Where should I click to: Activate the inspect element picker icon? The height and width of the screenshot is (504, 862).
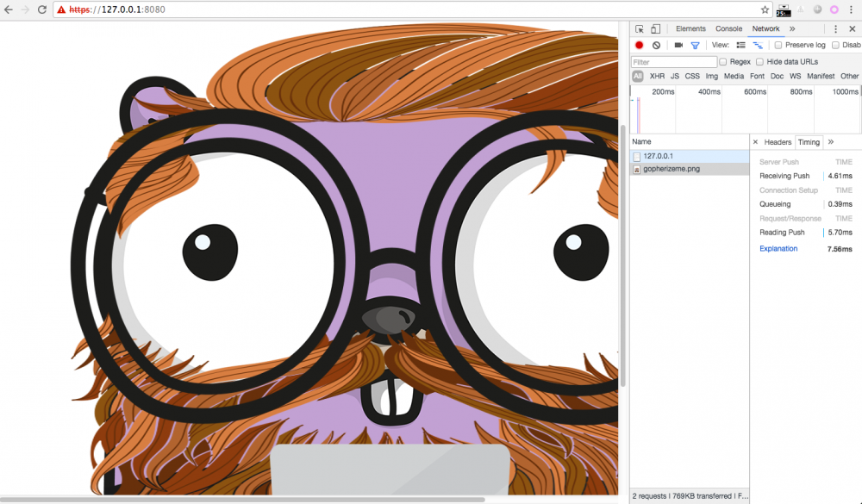(640, 28)
